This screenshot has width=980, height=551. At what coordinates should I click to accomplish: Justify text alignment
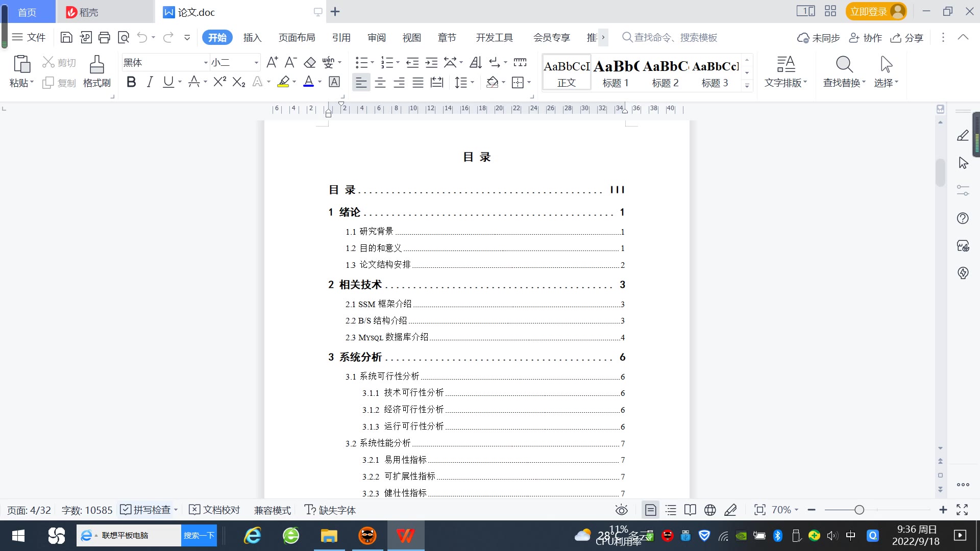pos(418,82)
